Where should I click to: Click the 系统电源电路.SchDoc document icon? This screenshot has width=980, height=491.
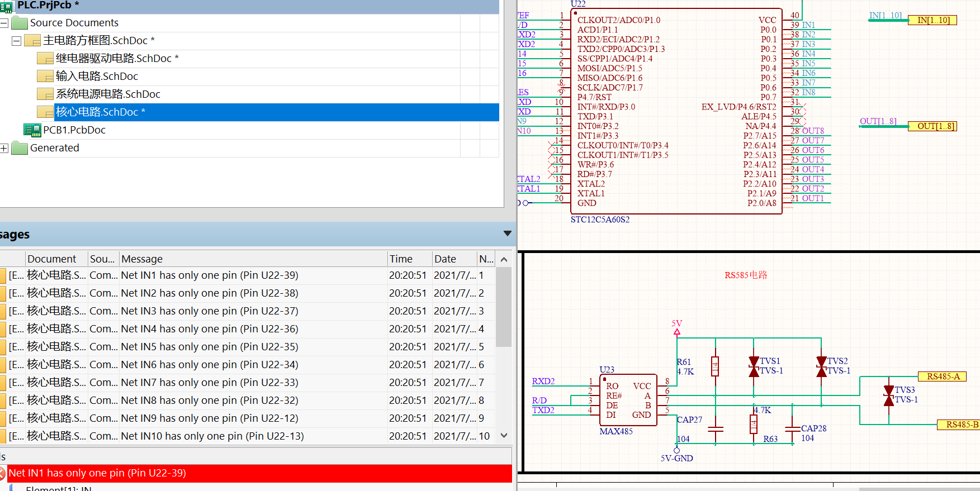click(45, 94)
